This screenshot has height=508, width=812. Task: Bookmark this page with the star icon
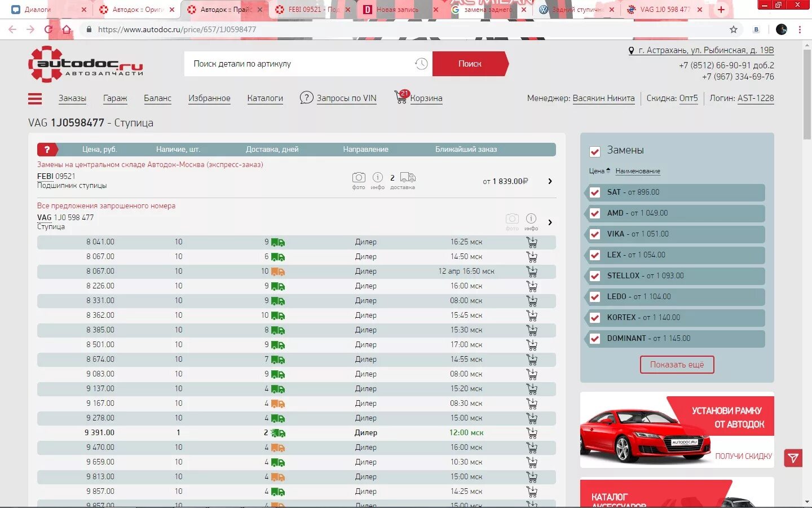[734, 29]
